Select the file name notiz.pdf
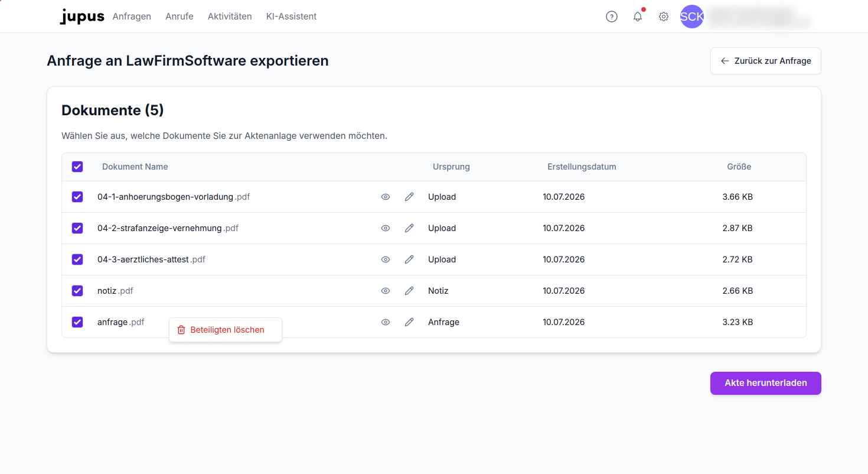 (115, 291)
